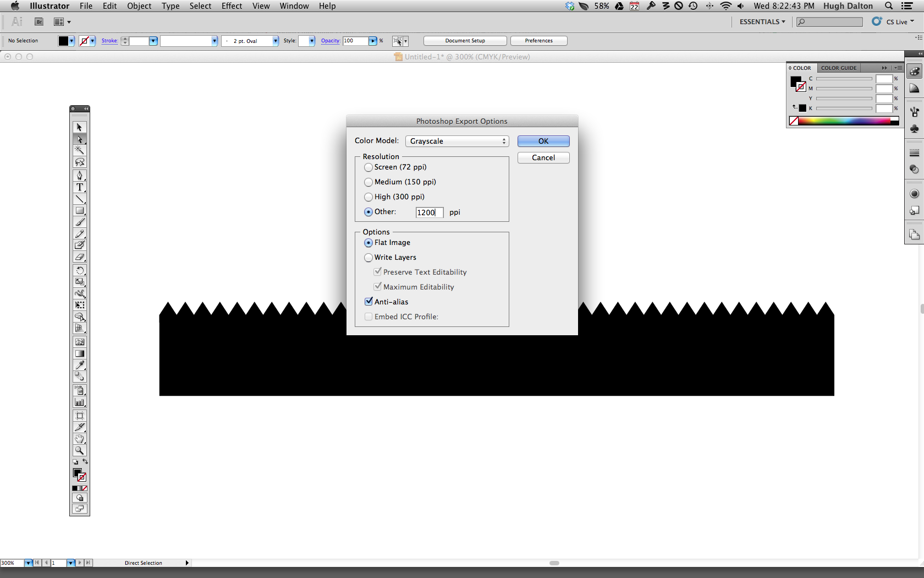
Task: Click the Go to Bridge icon
Action: 39,22
